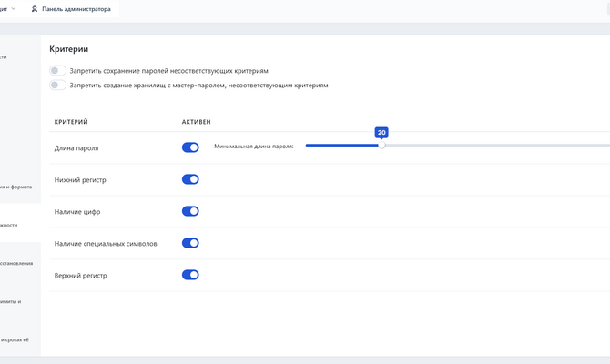Toggle the "Верхний регистр" criterion off

[190, 275]
